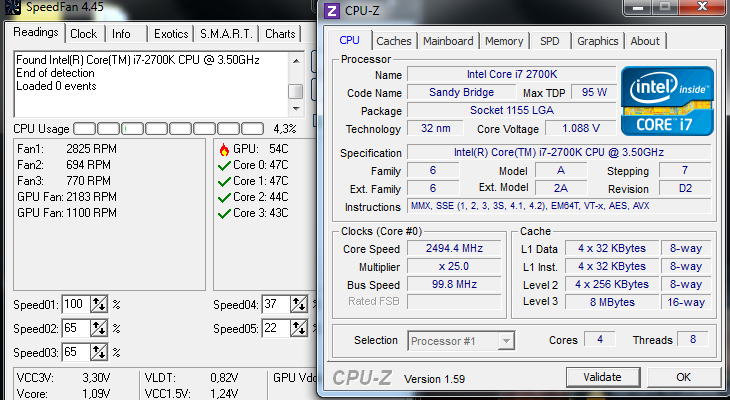Viewport: 730px width, 400px height.
Task: Click the Core Speed value '2494.4 MHz'
Action: pyautogui.click(x=454, y=248)
